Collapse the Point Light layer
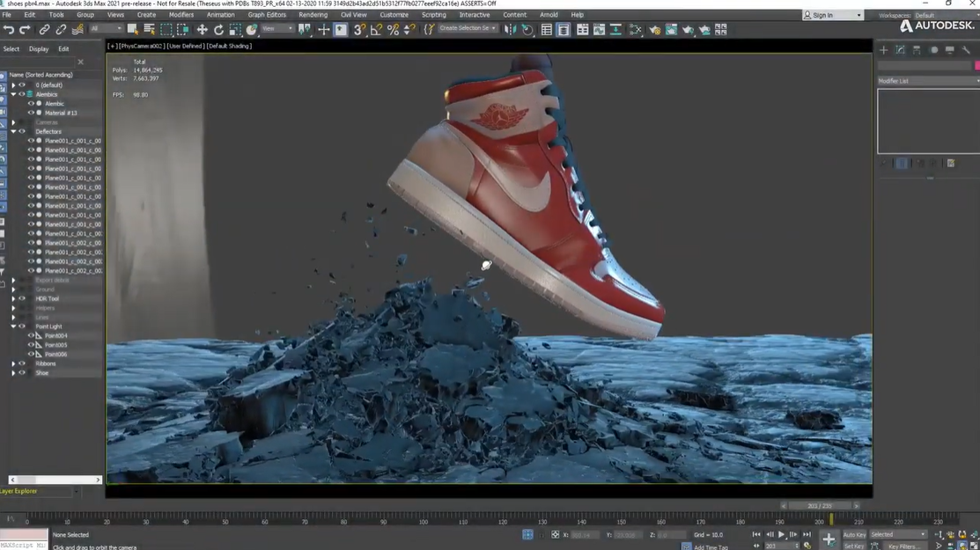Screen dimensions: 980x550 13,326
